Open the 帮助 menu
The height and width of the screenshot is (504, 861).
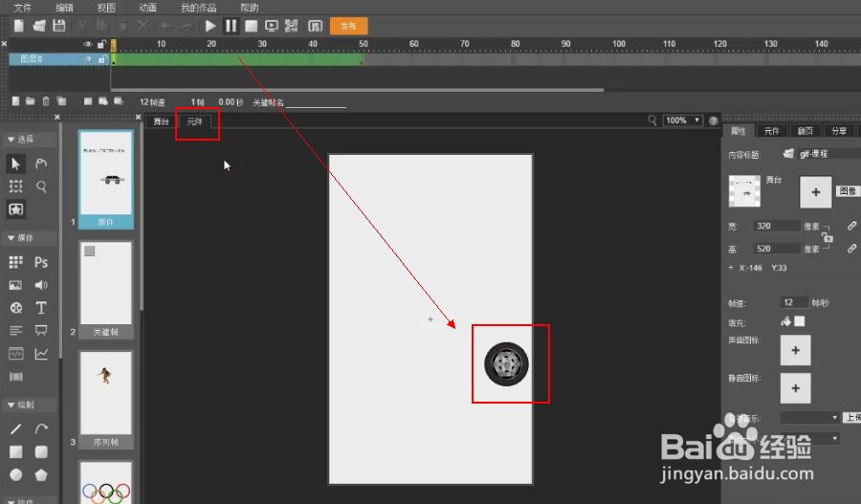click(250, 8)
